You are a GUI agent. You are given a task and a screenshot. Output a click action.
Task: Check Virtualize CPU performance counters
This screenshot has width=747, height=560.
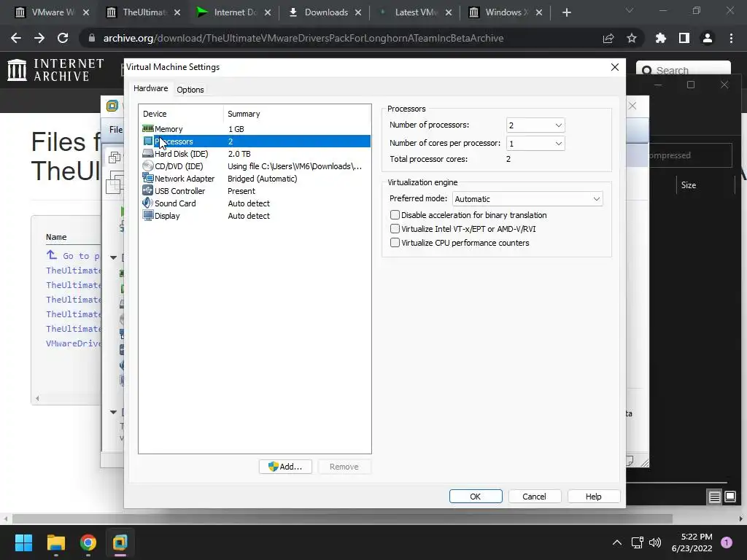click(395, 242)
